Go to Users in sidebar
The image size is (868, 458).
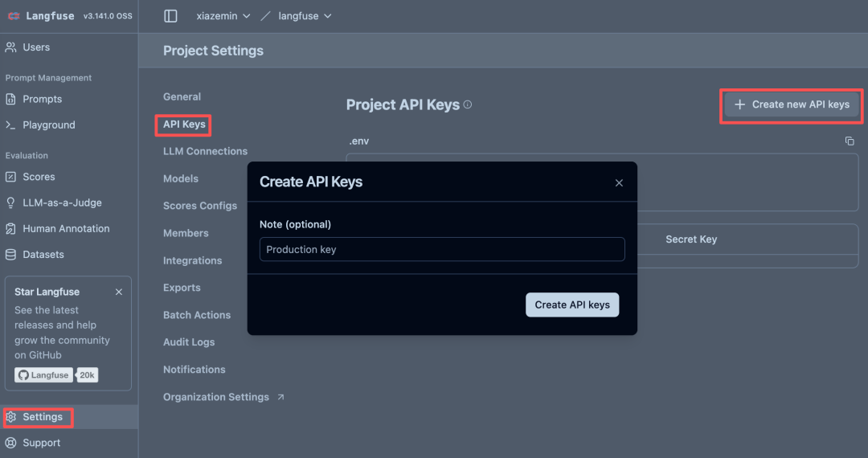[36, 47]
